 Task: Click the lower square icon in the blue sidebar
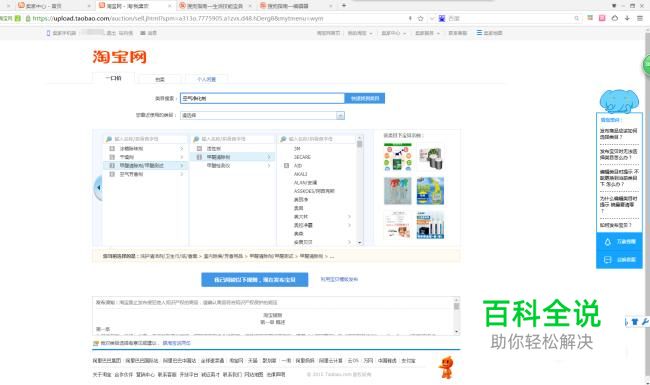[x=607, y=260]
